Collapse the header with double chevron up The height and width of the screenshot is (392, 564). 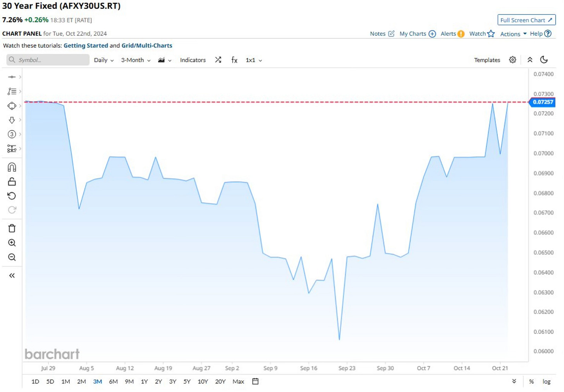pyautogui.click(x=530, y=60)
